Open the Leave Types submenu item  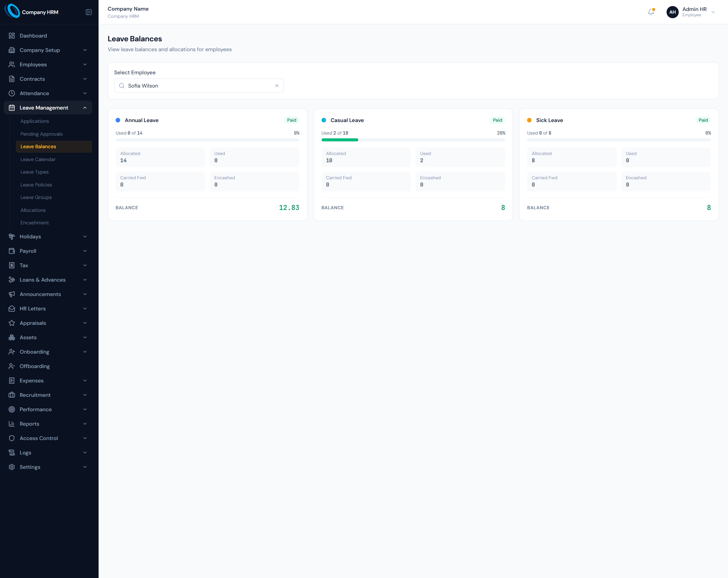tap(54, 172)
